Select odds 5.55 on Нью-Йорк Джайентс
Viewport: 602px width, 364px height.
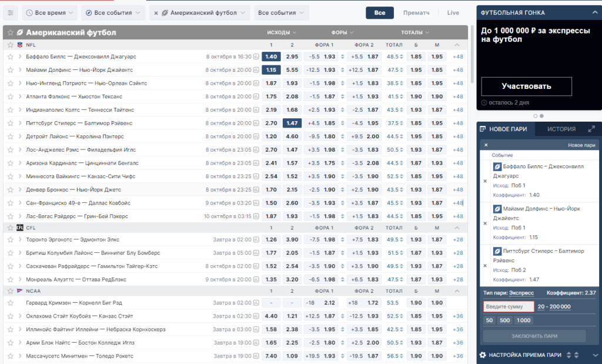pyautogui.click(x=292, y=70)
